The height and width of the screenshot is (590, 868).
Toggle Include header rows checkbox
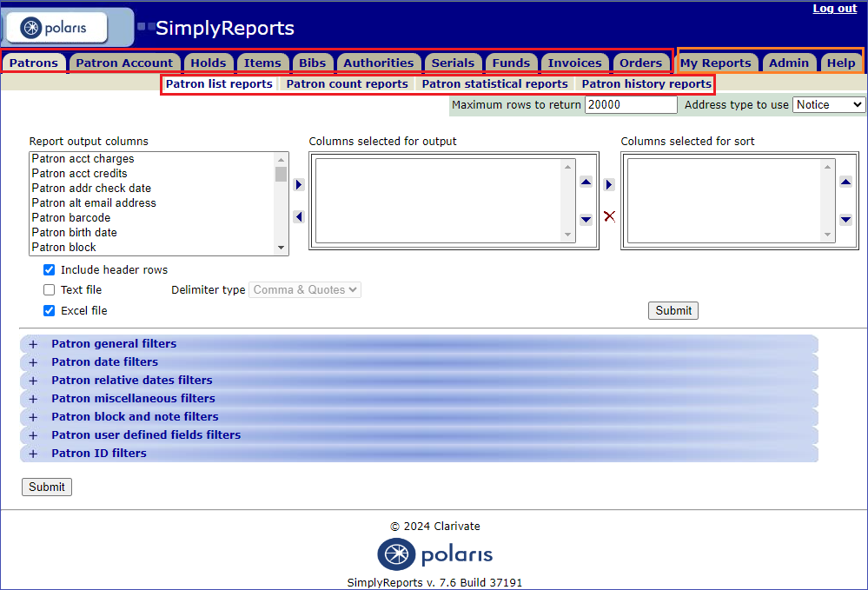tap(50, 269)
